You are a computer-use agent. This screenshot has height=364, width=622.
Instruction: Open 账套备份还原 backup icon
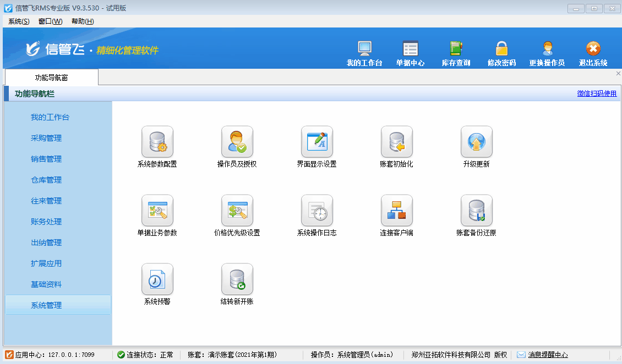477,211
